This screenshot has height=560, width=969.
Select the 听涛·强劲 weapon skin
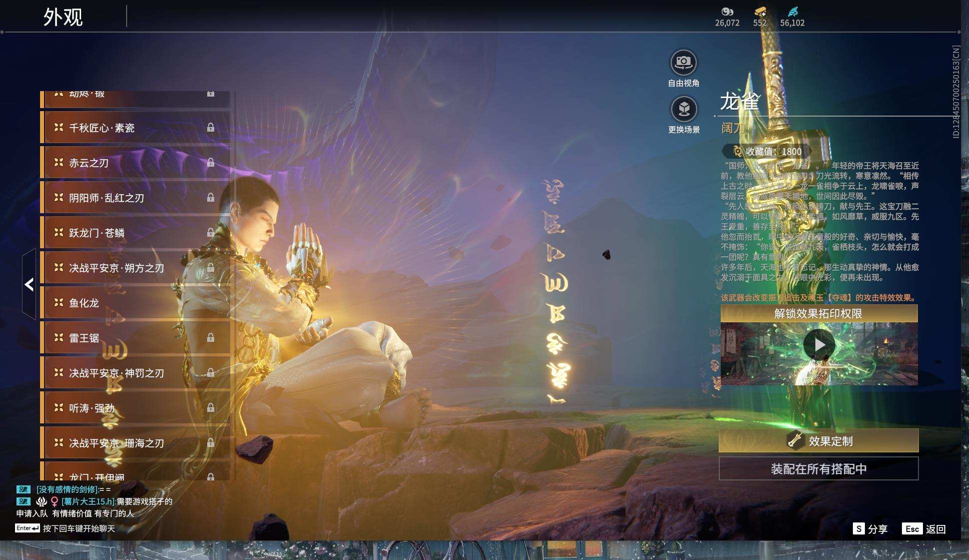tap(135, 408)
